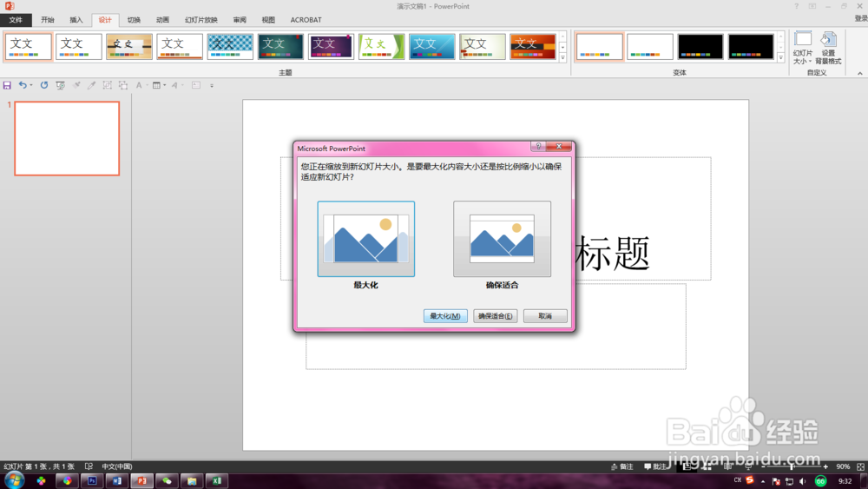Click the zoom in plus icon
868x489 pixels.
tap(825, 466)
